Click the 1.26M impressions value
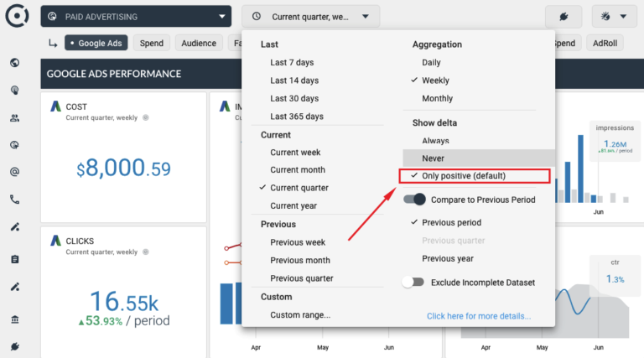This screenshot has height=358, width=644. (615, 144)
